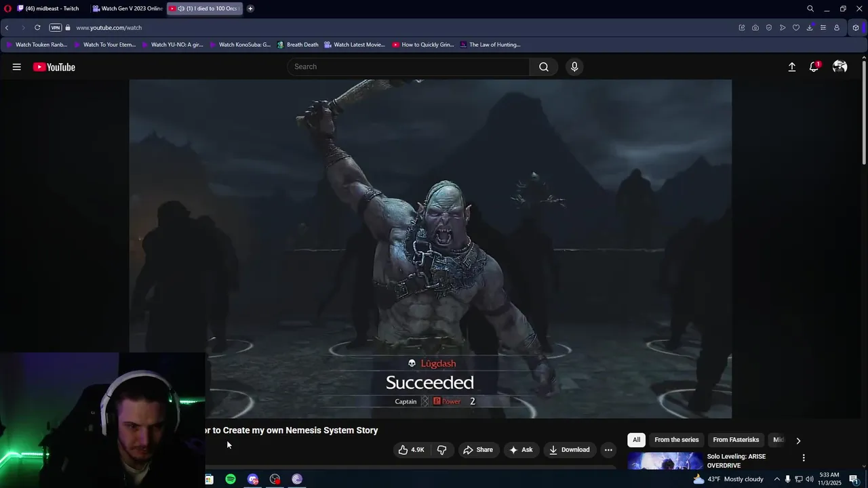Open Watch KonoSuba bookmark

(240, 45)
